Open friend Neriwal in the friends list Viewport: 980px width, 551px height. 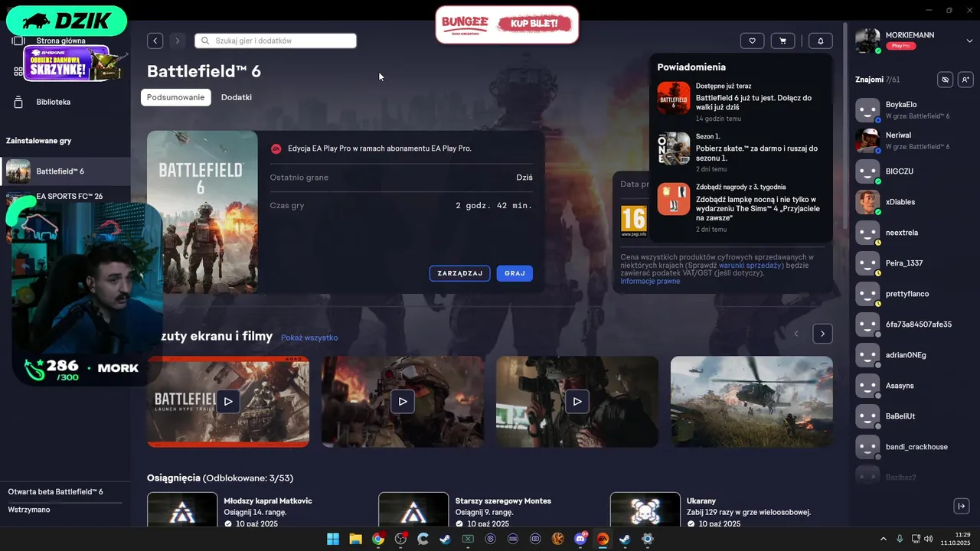click(911, 141)
